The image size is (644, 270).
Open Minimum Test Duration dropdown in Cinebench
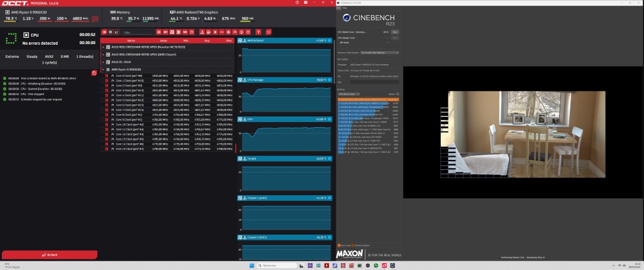pos(376,53)
